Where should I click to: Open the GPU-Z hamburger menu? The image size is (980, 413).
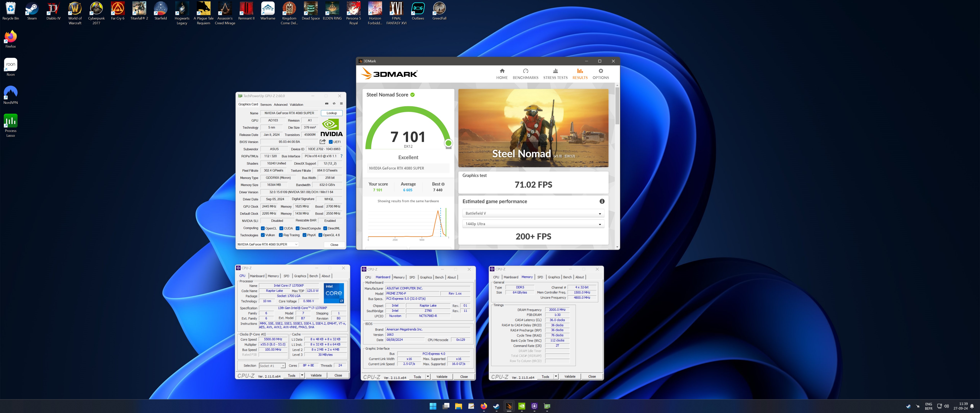[341, 104]
